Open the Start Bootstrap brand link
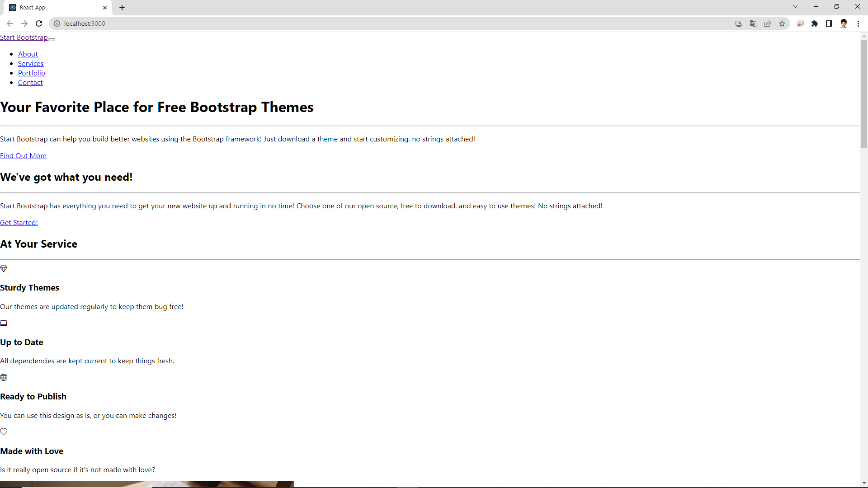The image size is (868, 488). (x=24, y=38)
